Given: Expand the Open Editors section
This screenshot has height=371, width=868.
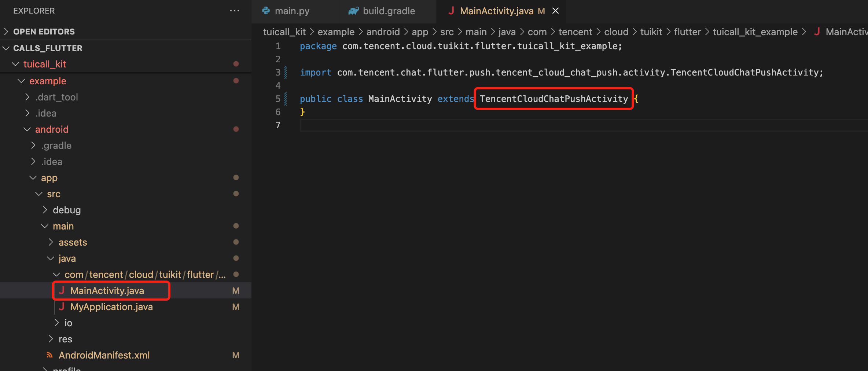Looking at the screenshot, I should [6, 32].
